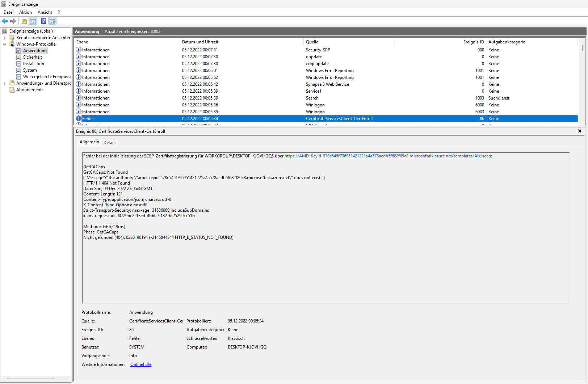Sort events by the Ebene column header

(127, 42)
